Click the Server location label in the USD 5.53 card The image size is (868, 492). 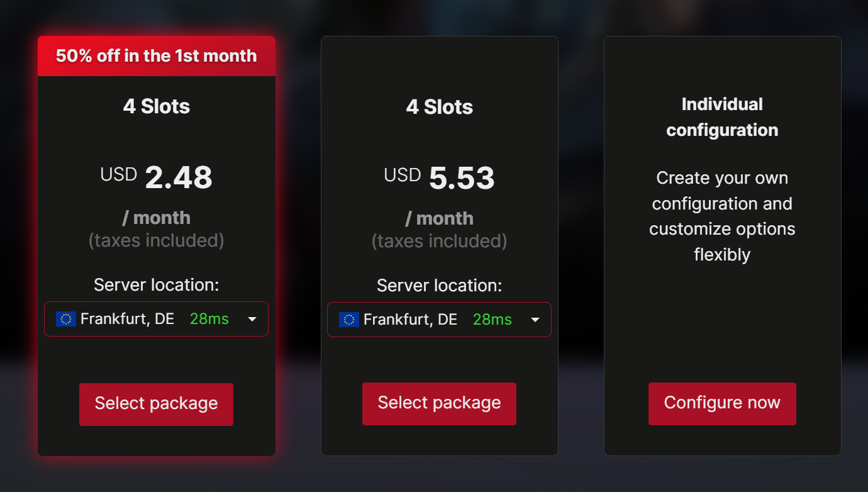(x=439, y=286)
